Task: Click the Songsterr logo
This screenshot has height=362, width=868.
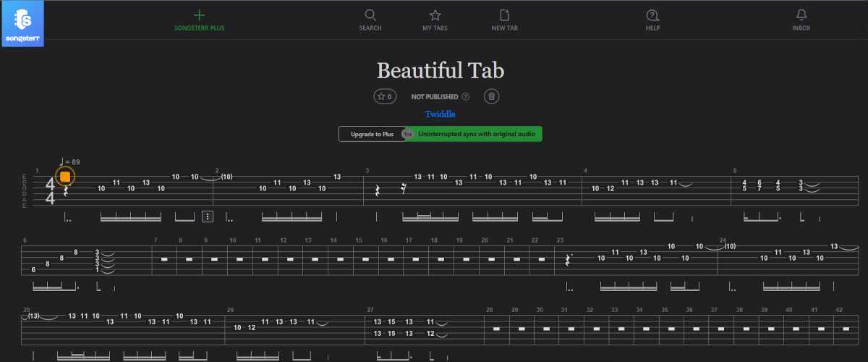Action: point(22,23)
